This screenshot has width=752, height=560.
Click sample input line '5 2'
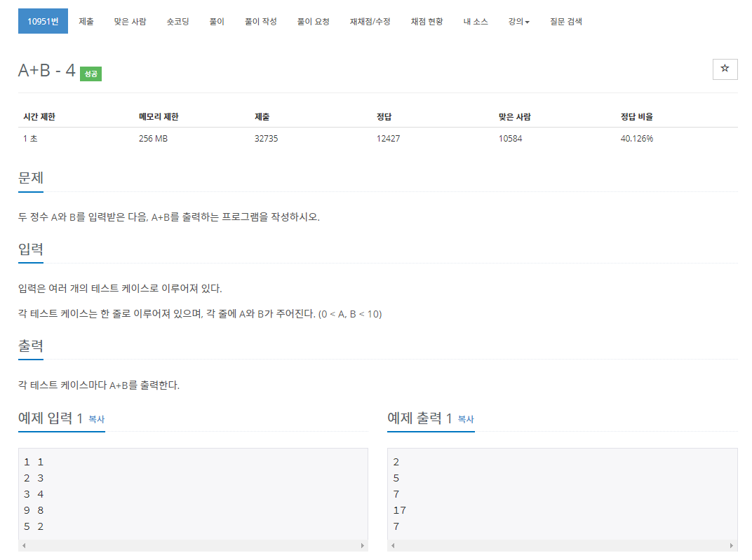34,526
